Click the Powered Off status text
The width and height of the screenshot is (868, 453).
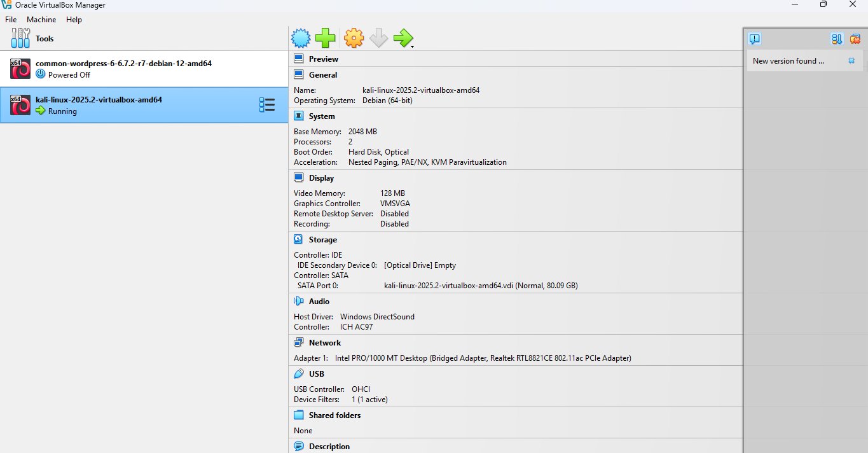pos(69,74)
